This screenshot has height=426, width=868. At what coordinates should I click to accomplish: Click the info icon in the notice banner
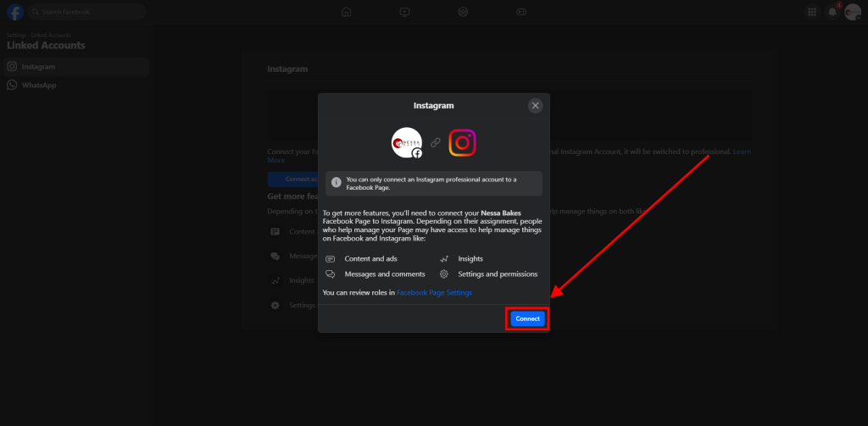coord(336,183)
